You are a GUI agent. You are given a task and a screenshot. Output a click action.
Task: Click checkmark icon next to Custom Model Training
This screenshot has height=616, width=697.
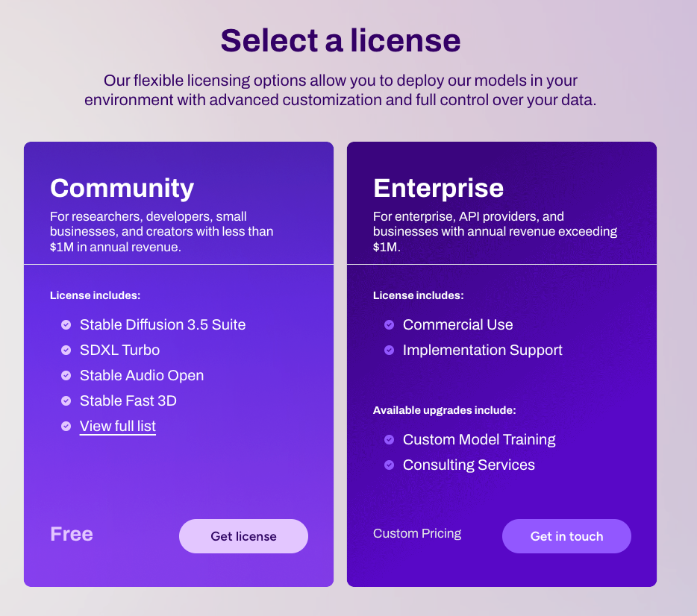click(x=389, y=440)
